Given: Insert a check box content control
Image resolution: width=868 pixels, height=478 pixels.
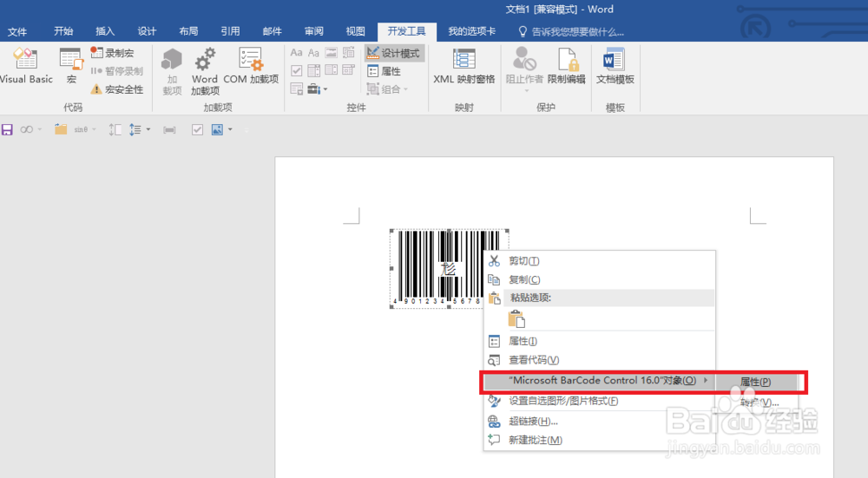Looking at the screenshot, I should 296,70.
